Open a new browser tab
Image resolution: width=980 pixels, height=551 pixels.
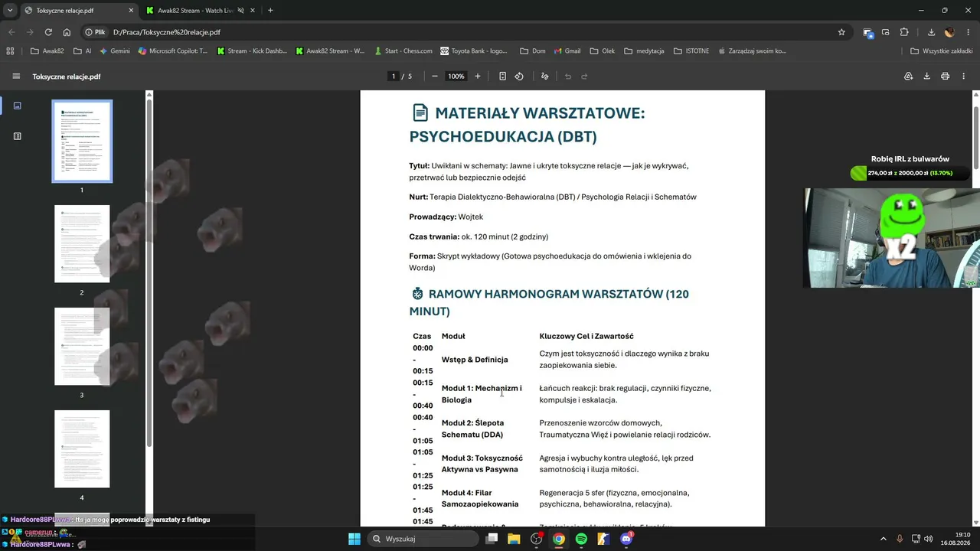pos(270,11)
